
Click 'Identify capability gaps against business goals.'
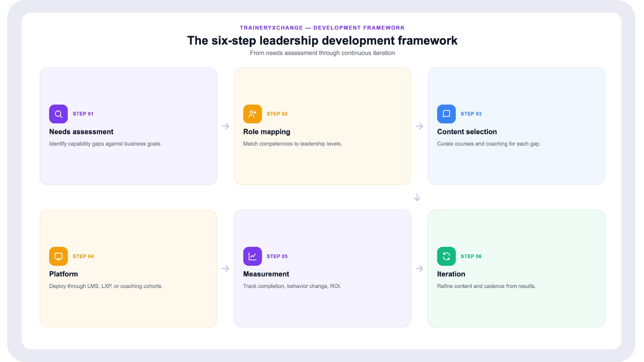(105, 144)
